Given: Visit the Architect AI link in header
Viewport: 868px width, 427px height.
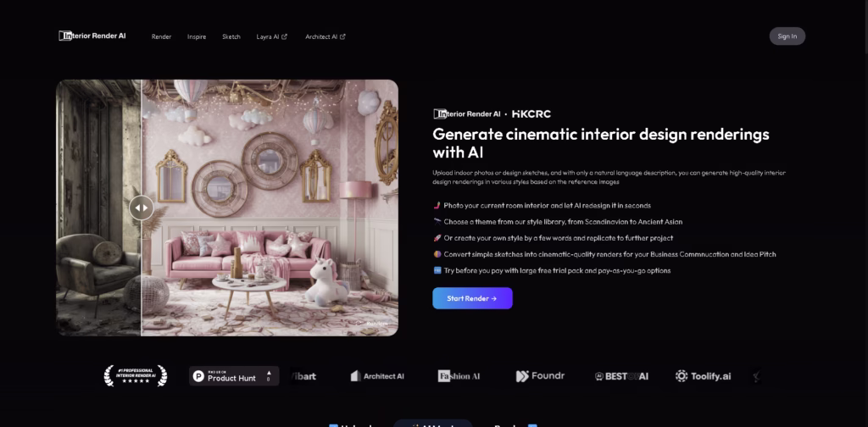Looking at the screenshot, I should point(325,36).
